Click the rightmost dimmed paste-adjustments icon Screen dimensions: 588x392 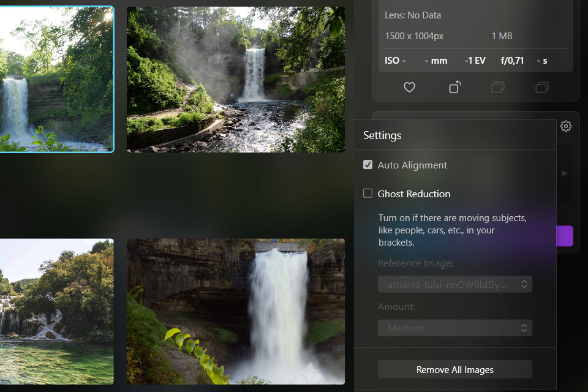542,88
